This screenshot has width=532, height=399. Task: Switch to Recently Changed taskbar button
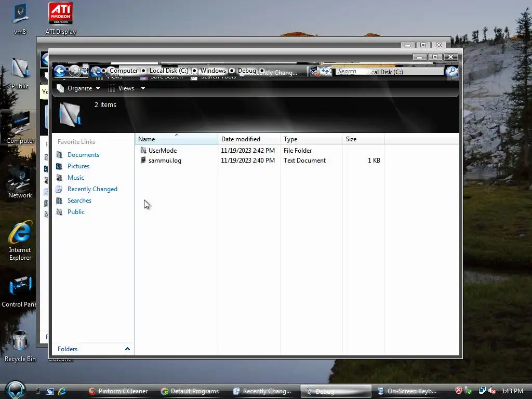262,391
